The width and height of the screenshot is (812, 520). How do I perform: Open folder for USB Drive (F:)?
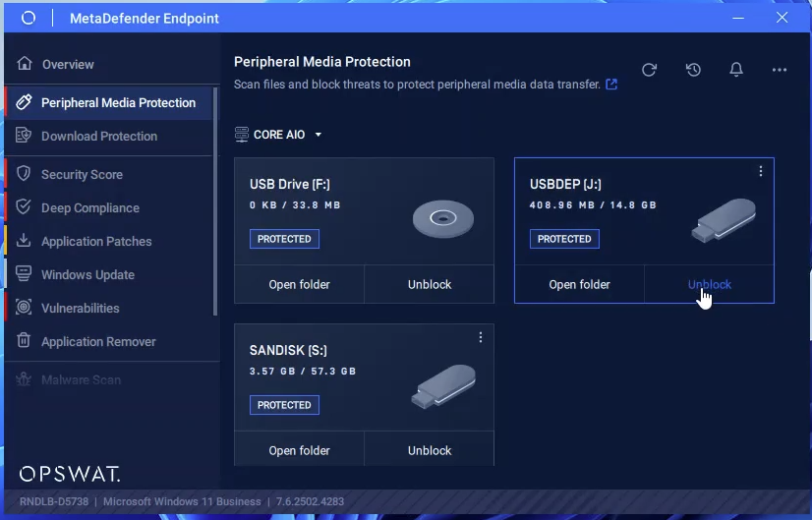point(299,284)
